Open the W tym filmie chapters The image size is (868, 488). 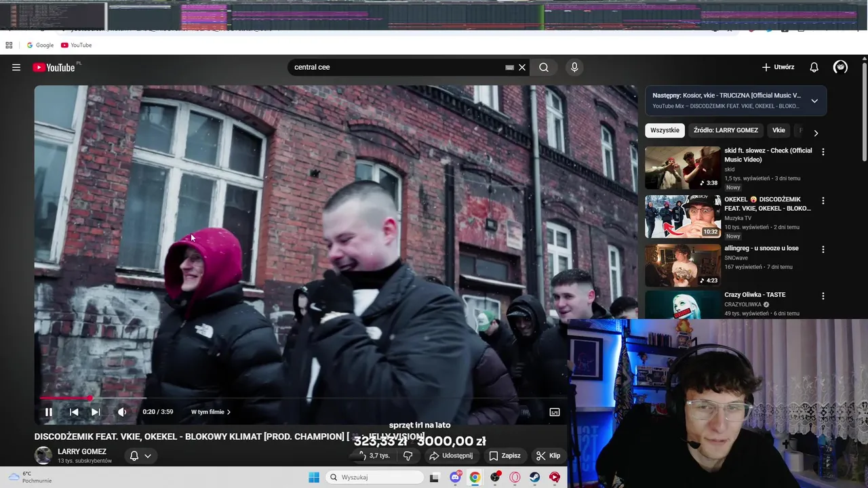click(211, 411)
